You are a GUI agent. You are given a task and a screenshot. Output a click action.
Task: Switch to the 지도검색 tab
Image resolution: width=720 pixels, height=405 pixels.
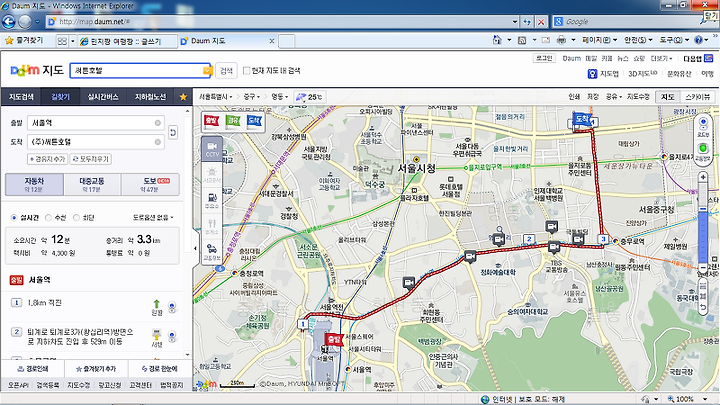tap(21, 97)
